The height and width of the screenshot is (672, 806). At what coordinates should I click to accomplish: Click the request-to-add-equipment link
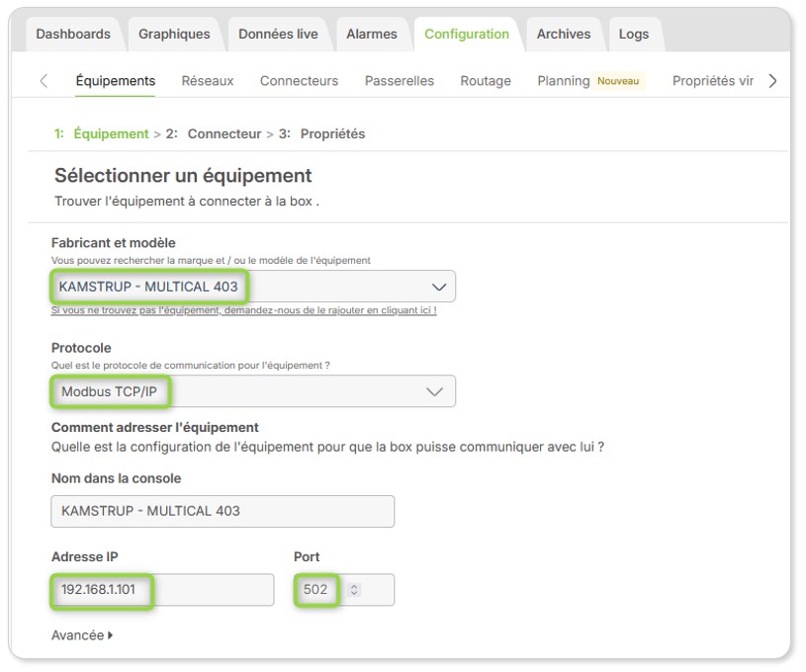[x=243, y=310]
